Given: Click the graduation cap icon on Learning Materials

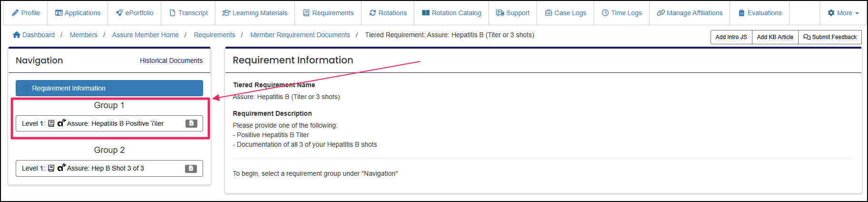Looking at the screenshot, I should pyautogui.click(x=226, y=13).
